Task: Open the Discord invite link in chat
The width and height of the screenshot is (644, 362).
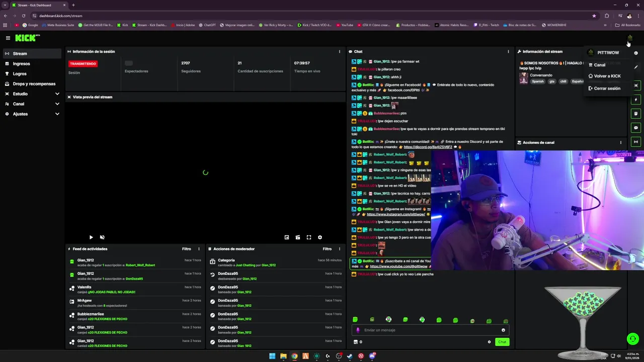Action: point(428,147)
